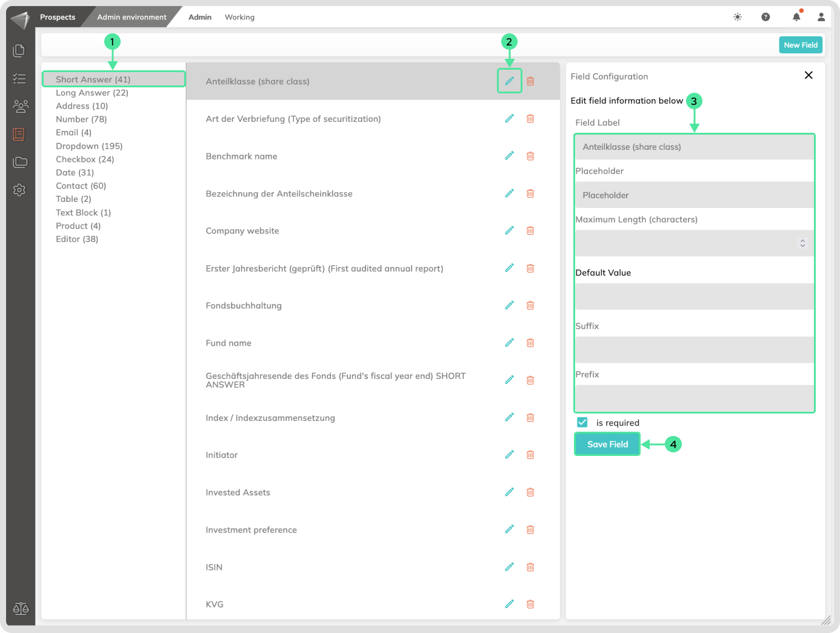Open the Admin environment tab
This screenshot has width=840, height=633.
tap(132, 17)
